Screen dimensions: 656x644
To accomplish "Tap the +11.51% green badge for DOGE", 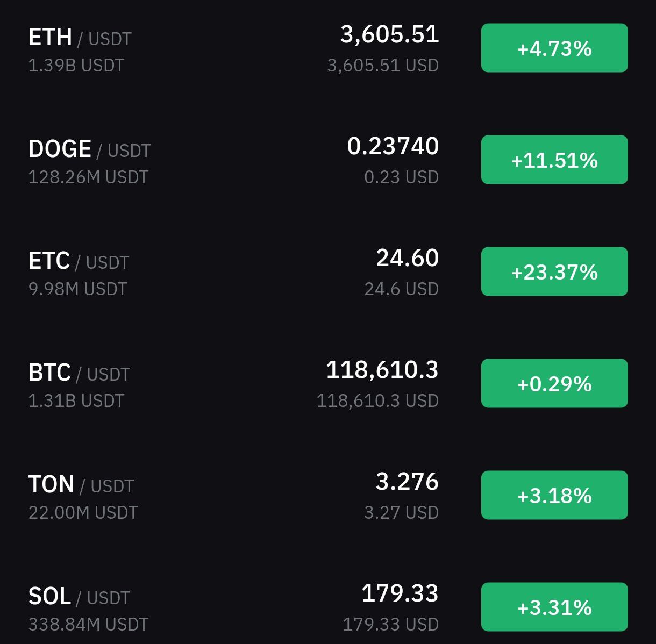I will click(554, 160).
